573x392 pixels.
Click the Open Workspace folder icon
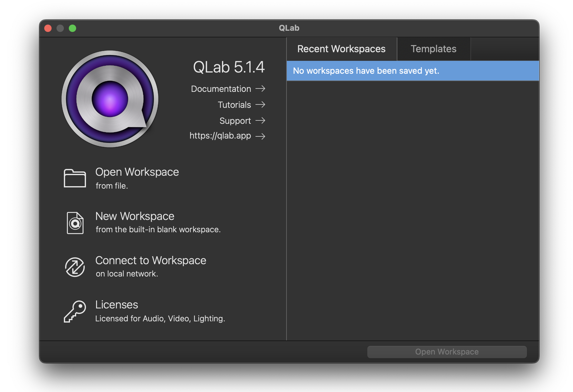[x=75, y=178]
